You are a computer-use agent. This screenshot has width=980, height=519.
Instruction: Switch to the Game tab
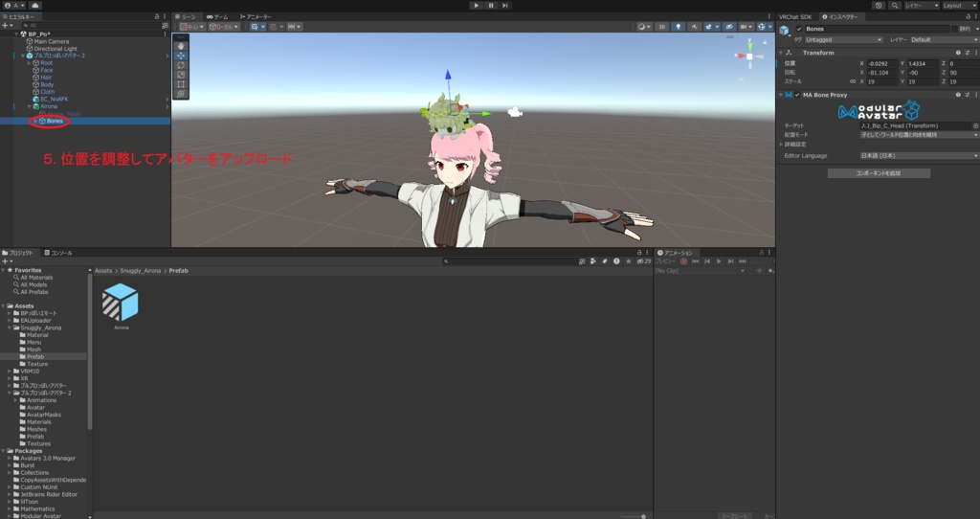(x=218, y=17)
